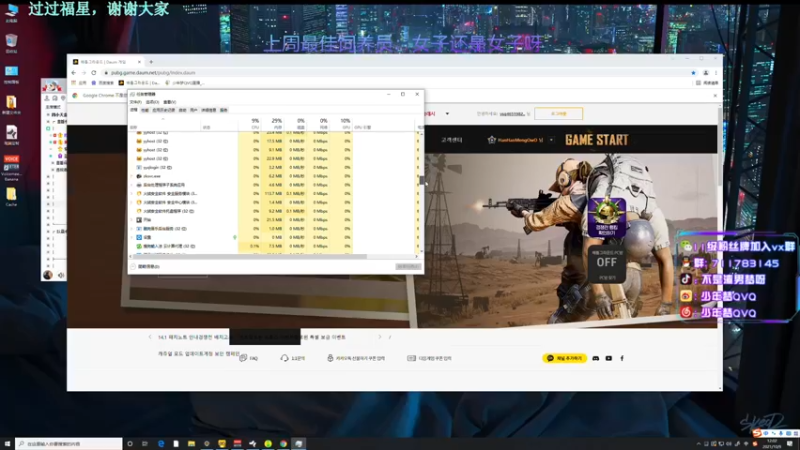Switch to the 性能 tab in Task Manager
This screenshot has height=450, width=800.
(145, 110)
